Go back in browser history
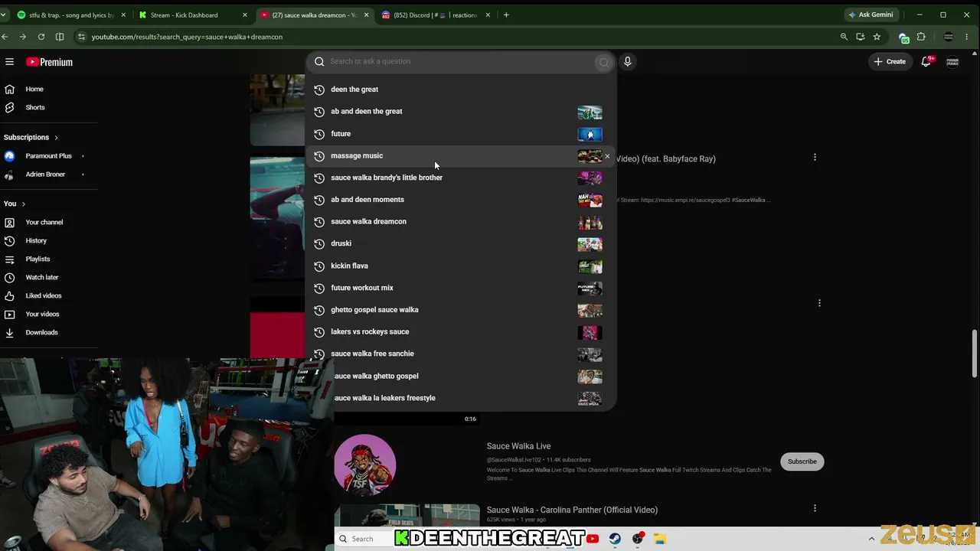This screenshot has height=551, width=980. coord(5,37)
